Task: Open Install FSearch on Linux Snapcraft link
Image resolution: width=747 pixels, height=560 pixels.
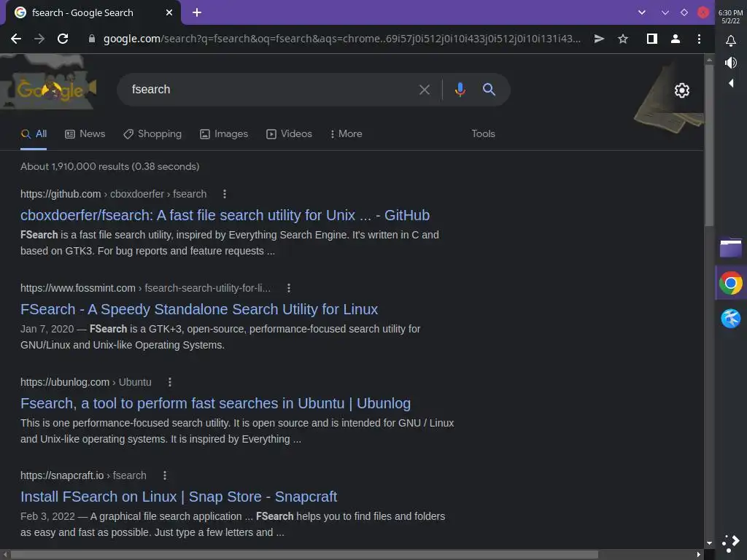Action: [x=179, y=497]
